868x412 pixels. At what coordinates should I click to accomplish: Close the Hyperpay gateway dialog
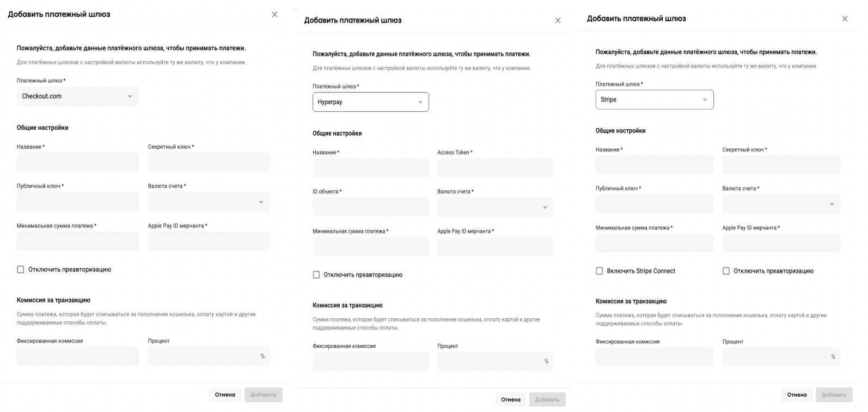[x=558, y=21]
